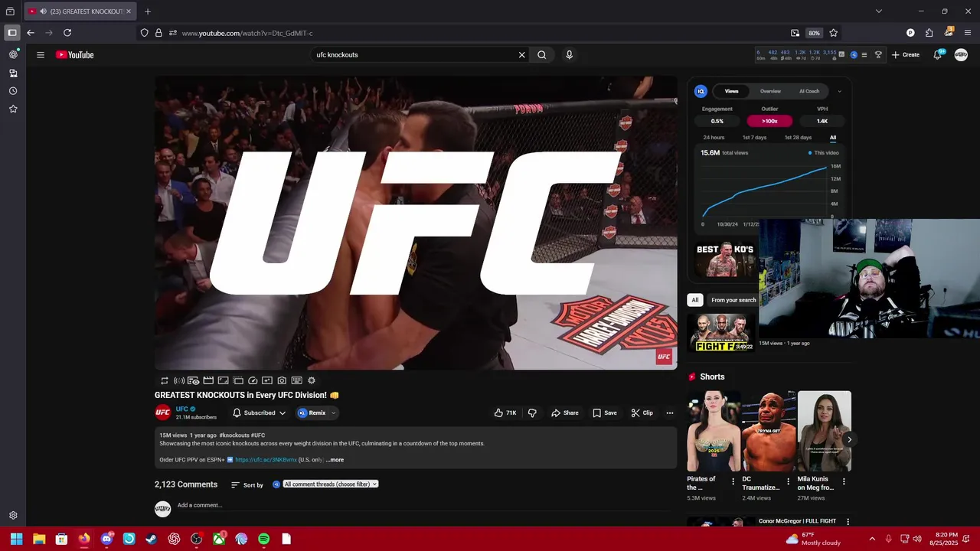Run the search with the magnifier button
The height and width of the screenshot is (551, 980).
[541, 55]
